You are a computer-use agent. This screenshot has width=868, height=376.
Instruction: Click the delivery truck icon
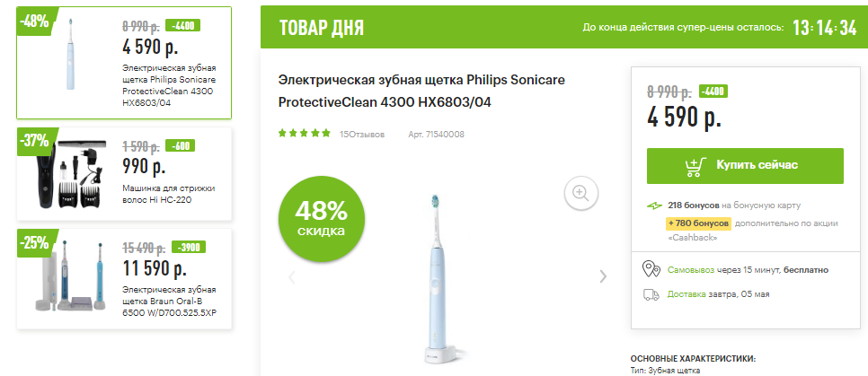pos(651,294)
